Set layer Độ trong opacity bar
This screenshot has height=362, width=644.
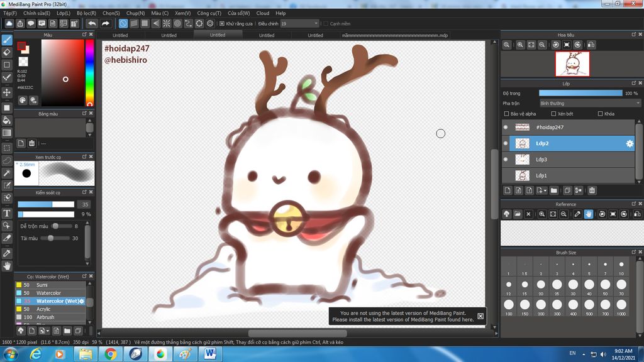(x=580, y=93)
